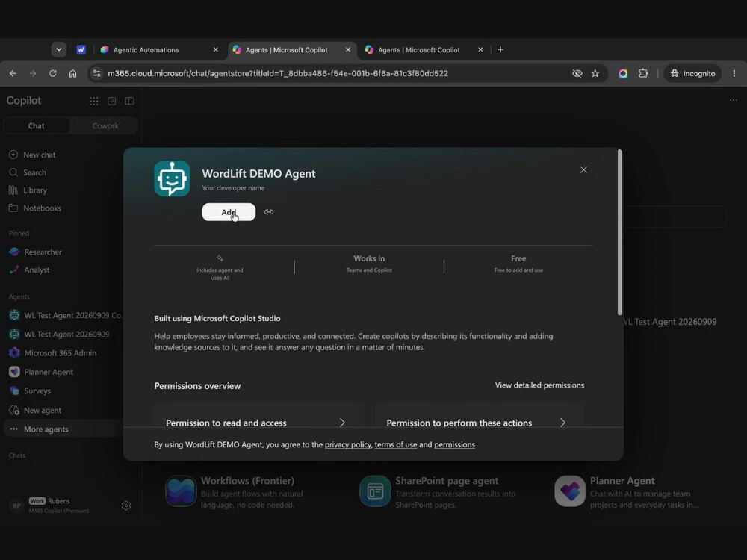Go back in browser history
This screenshot has height=560, width=747.
click(13, 73)
